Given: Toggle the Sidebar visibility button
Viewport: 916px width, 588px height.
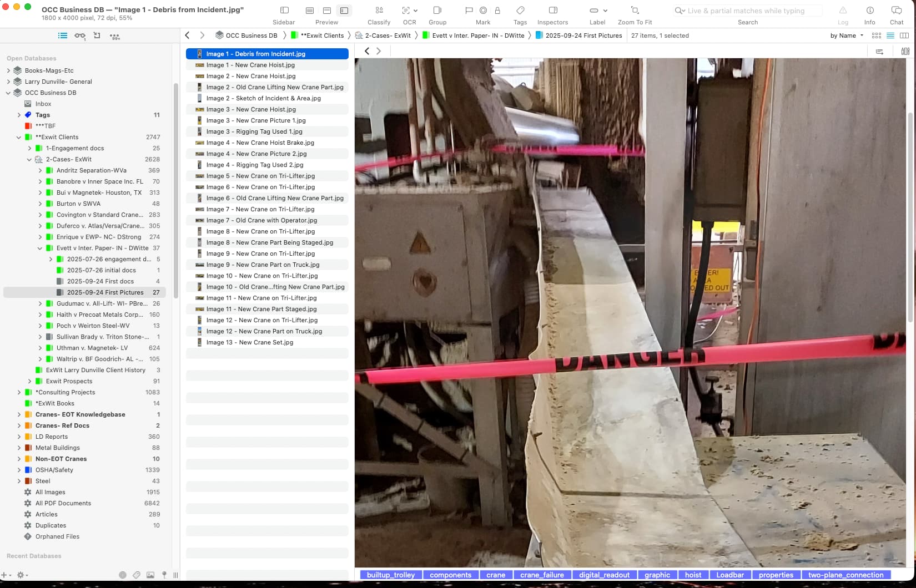Looking at the screenshot, I should pos(284,11).
